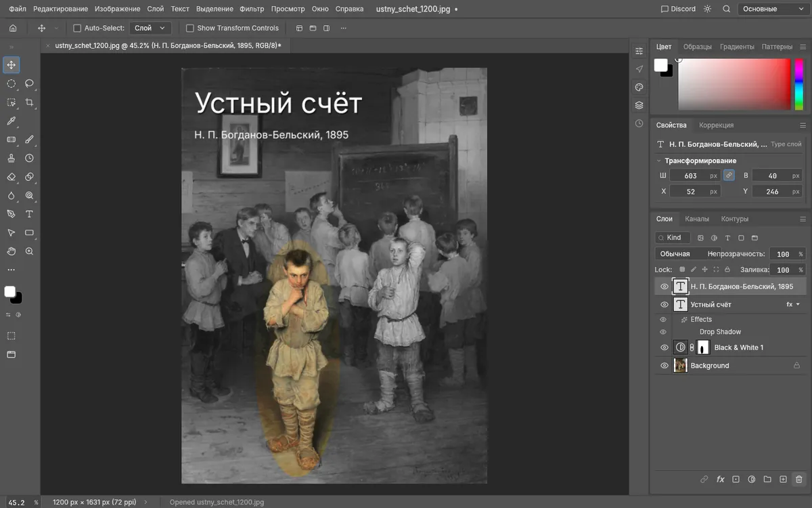Select the Elliptical Marquee tool

click(11, 84)
